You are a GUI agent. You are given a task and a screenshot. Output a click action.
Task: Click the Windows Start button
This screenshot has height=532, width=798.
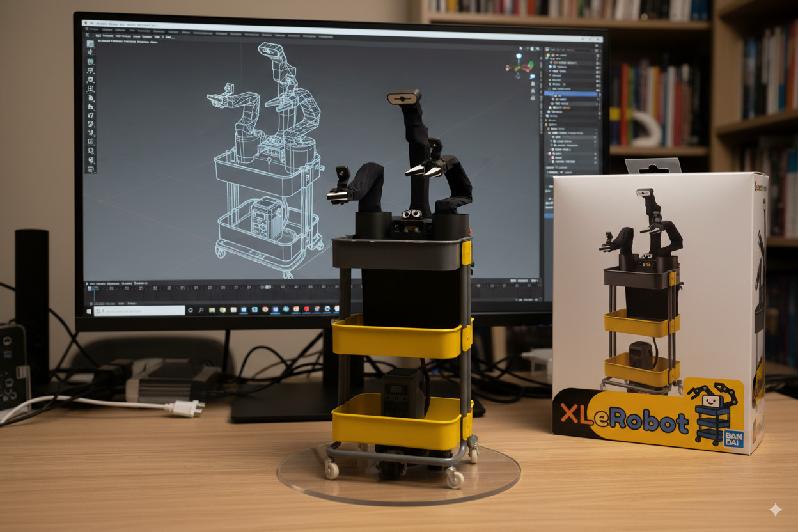click(x=89, y=310)
